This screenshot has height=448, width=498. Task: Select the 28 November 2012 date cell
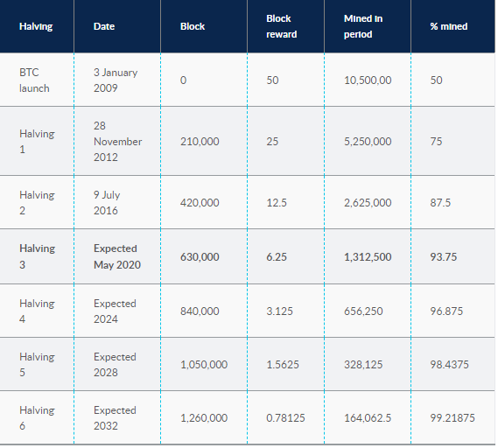tap(117, 141)
